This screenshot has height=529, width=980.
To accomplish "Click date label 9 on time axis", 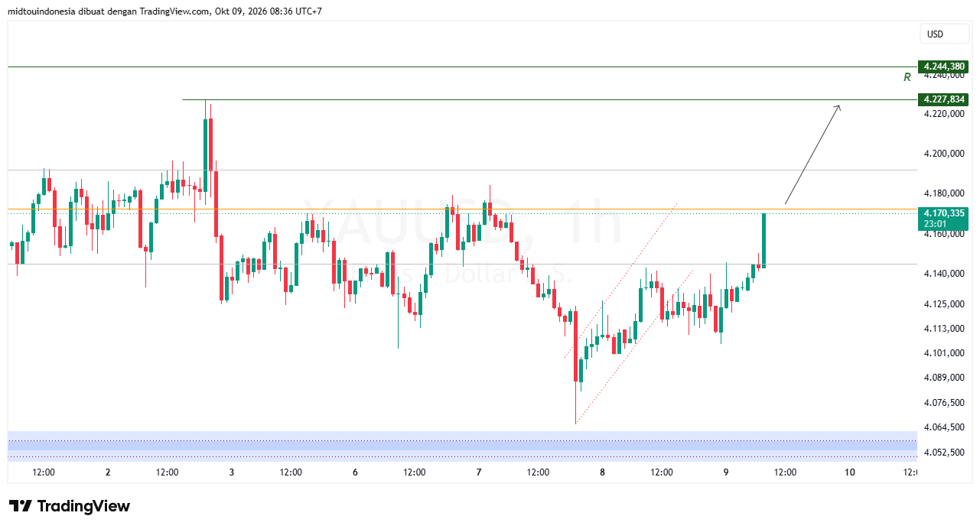I will click(726, 472).
